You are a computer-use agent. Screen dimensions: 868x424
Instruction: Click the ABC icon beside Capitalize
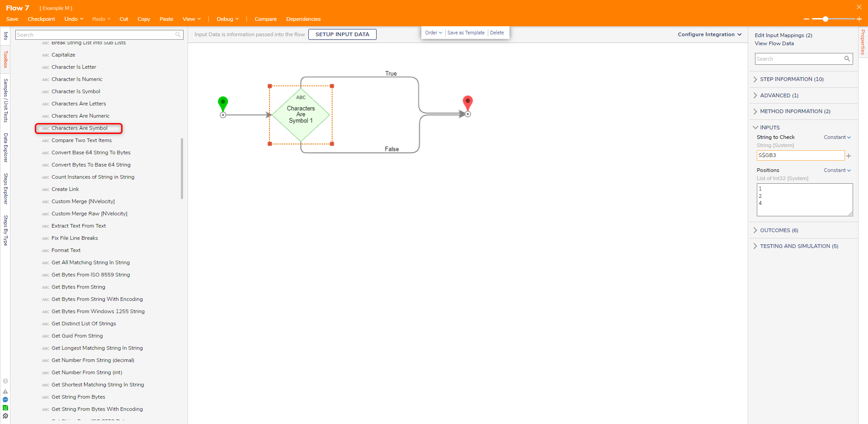pos(46,55)
